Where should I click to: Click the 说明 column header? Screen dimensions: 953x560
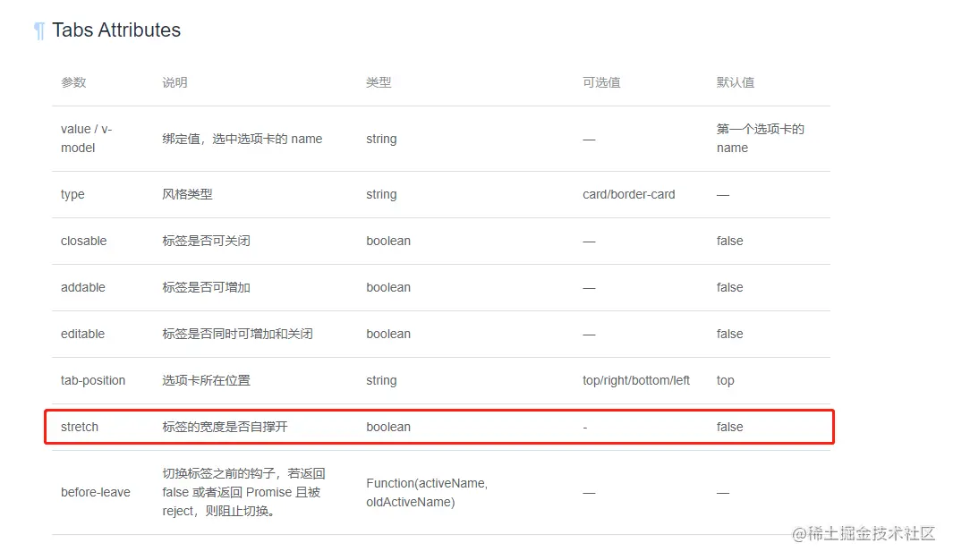tap(174, 81)
